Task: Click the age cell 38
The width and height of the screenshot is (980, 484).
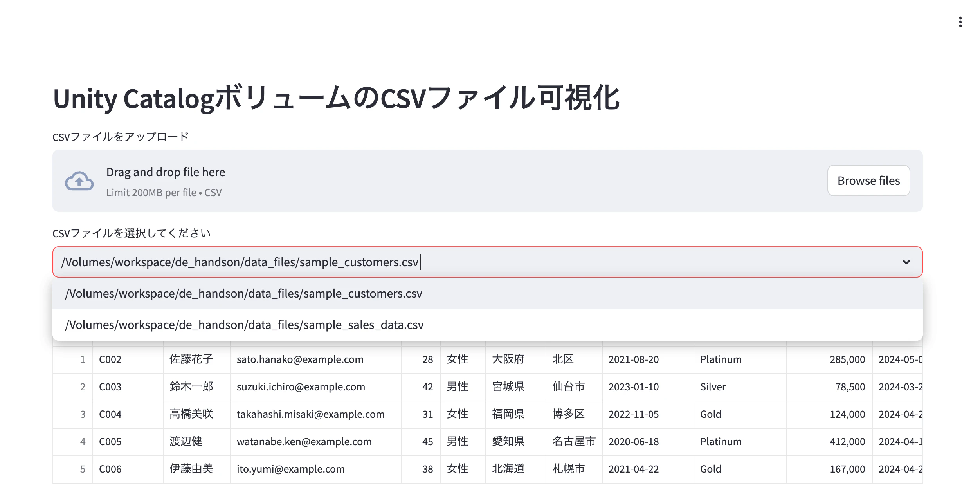Action: tap(421, 469)
